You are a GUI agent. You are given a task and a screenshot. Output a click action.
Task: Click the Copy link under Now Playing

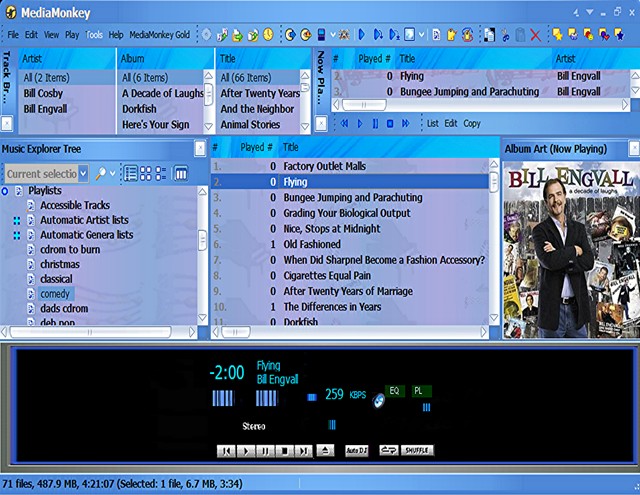click(472, 123)
